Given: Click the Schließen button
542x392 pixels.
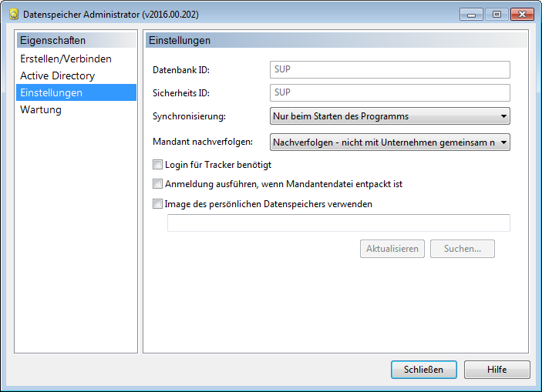Looking at the screenshot, I should 424,370.
